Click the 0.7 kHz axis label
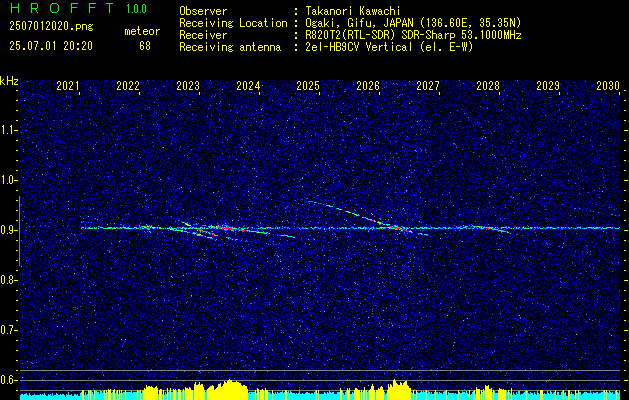 click(9, 330)
